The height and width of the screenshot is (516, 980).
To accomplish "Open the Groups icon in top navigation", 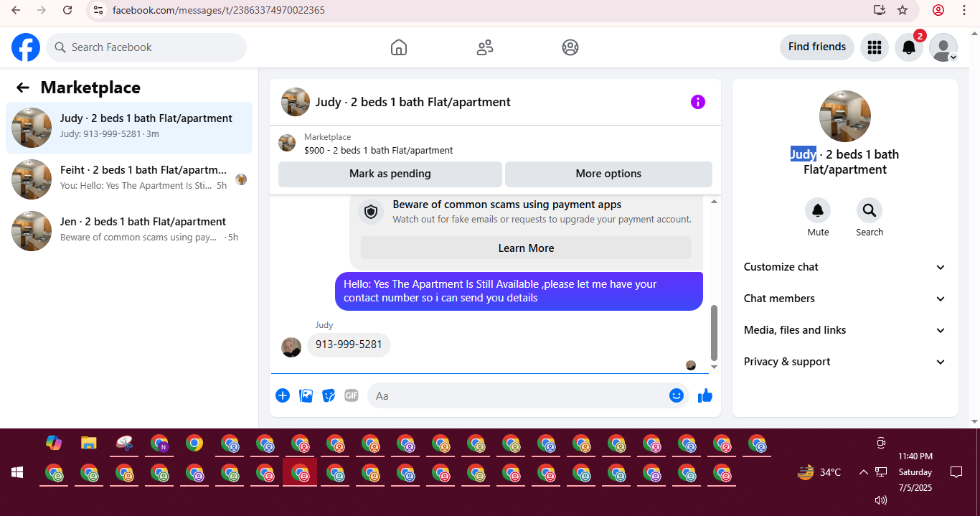I will click(570, 47).
